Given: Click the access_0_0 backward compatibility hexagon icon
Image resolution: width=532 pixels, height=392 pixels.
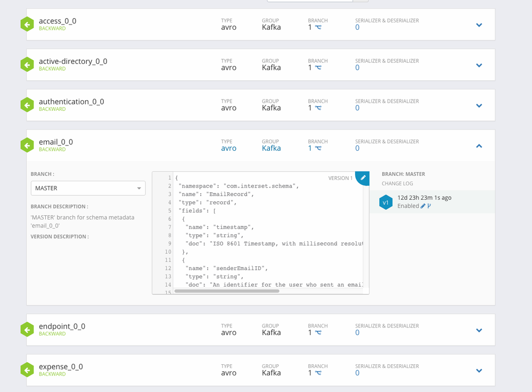Looking at the screenshot, I should [27, 24].
